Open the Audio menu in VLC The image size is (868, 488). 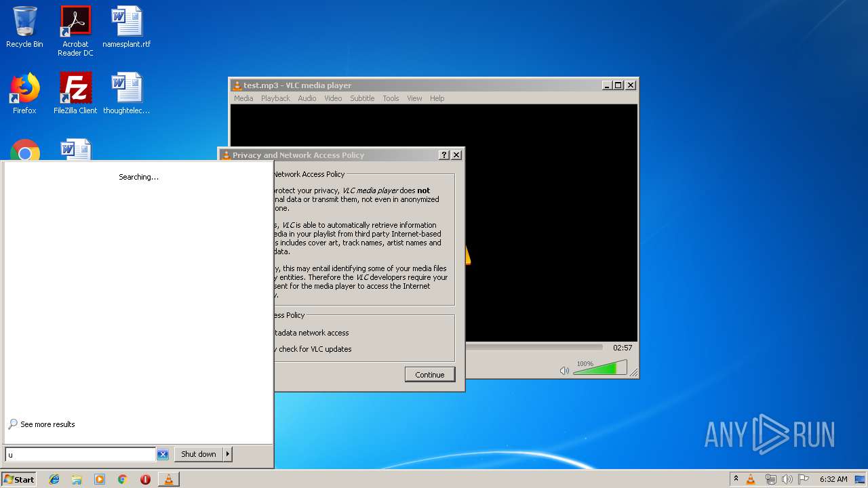point(307,98)
